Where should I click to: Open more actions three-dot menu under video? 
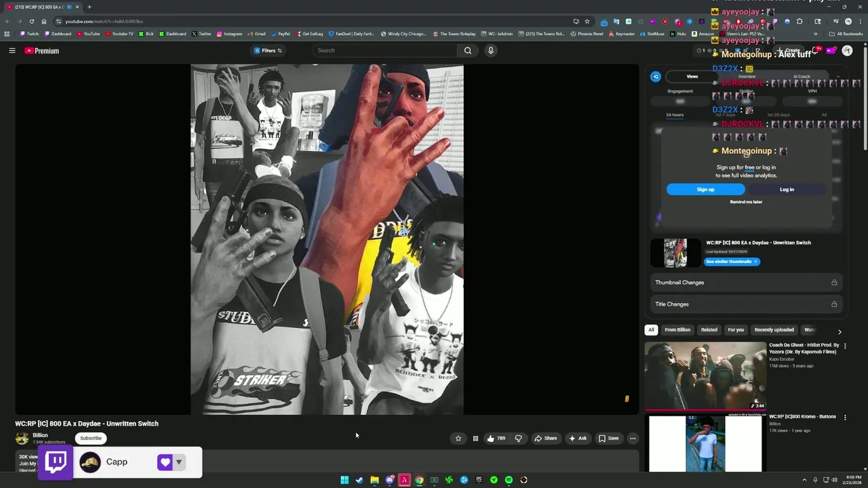tap(633, 439)
